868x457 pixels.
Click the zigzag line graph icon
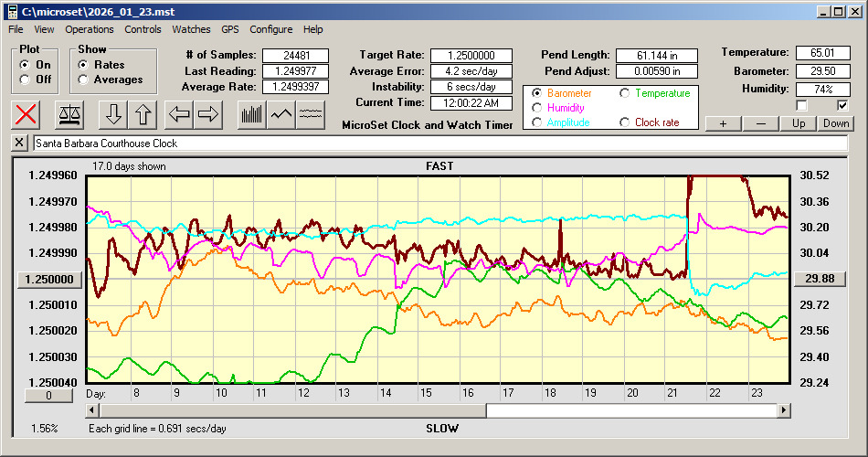pos(281,114)
